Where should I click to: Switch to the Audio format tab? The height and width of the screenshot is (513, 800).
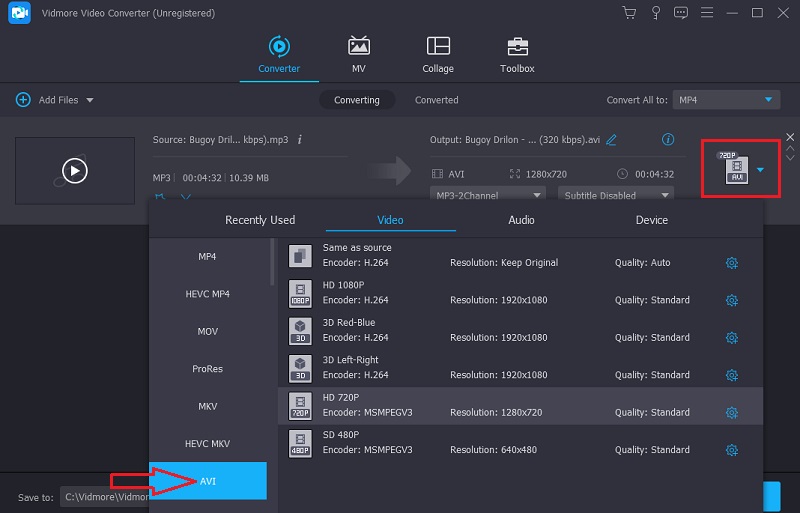point(521,220)
